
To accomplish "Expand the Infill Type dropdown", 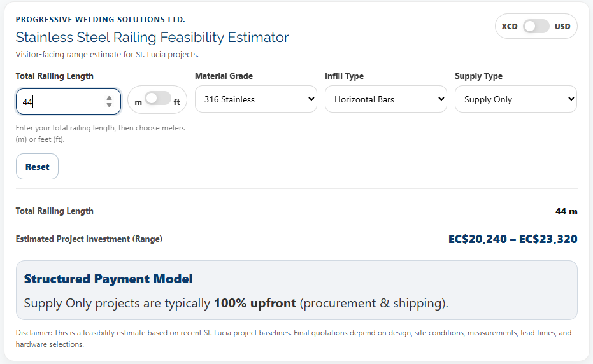I will (x=385, y=99).
